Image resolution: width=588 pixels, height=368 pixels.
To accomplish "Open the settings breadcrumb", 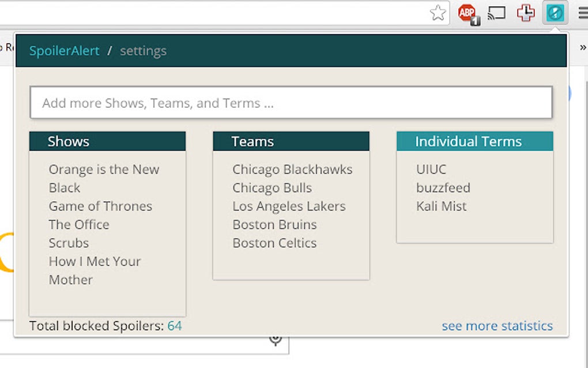I will [143, 51].
